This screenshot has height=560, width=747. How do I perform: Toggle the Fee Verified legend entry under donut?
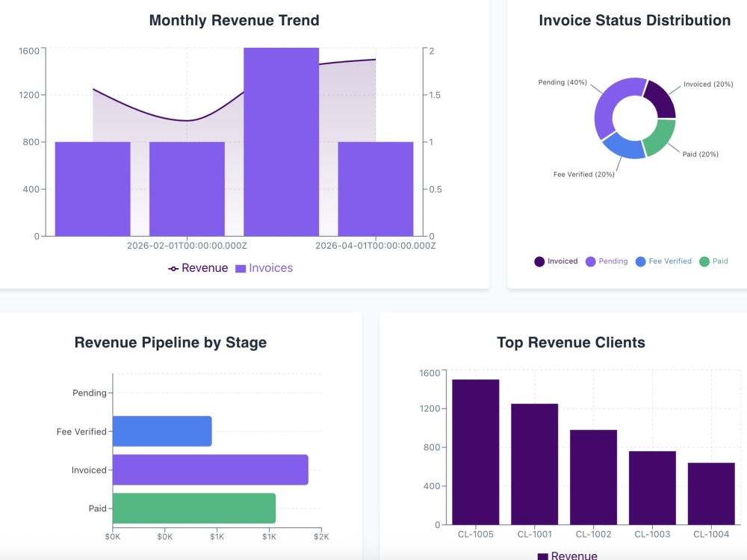click(663, 261)
